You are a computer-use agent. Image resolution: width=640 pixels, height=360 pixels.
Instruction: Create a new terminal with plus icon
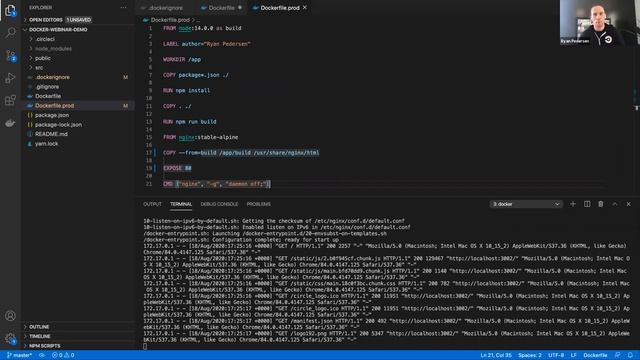coord(573,204)
